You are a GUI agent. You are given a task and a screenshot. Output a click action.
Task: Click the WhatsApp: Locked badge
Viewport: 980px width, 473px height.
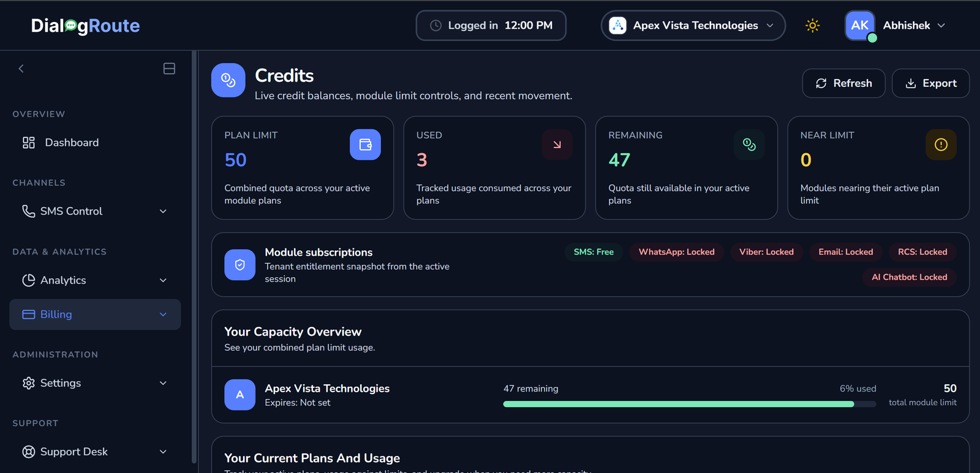(677, 252)
